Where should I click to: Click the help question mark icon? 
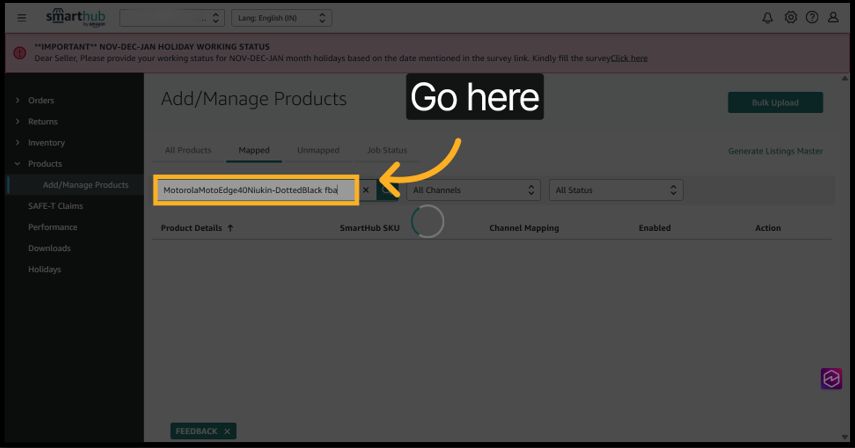point(812,18)
